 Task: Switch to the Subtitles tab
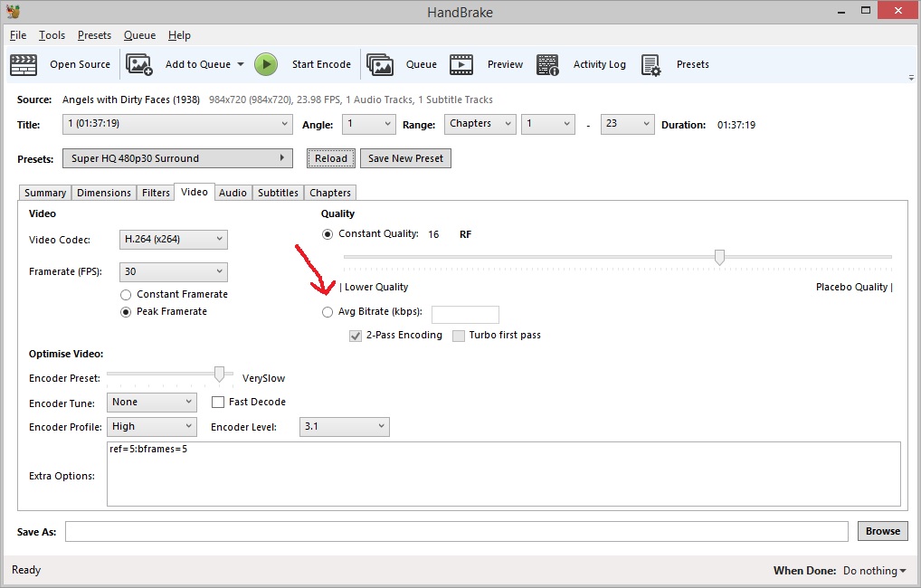(x=278, y=193)
